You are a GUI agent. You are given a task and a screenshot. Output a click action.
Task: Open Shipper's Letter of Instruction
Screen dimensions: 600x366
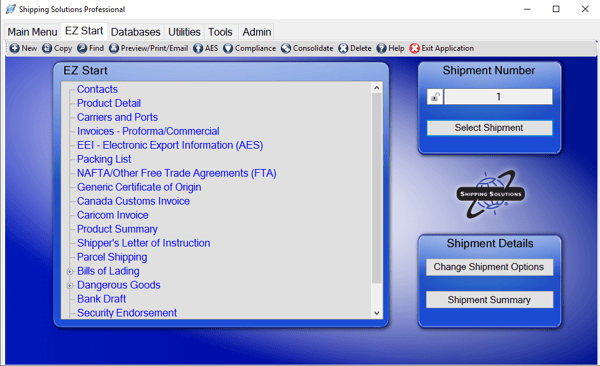[x=143, y=243]
